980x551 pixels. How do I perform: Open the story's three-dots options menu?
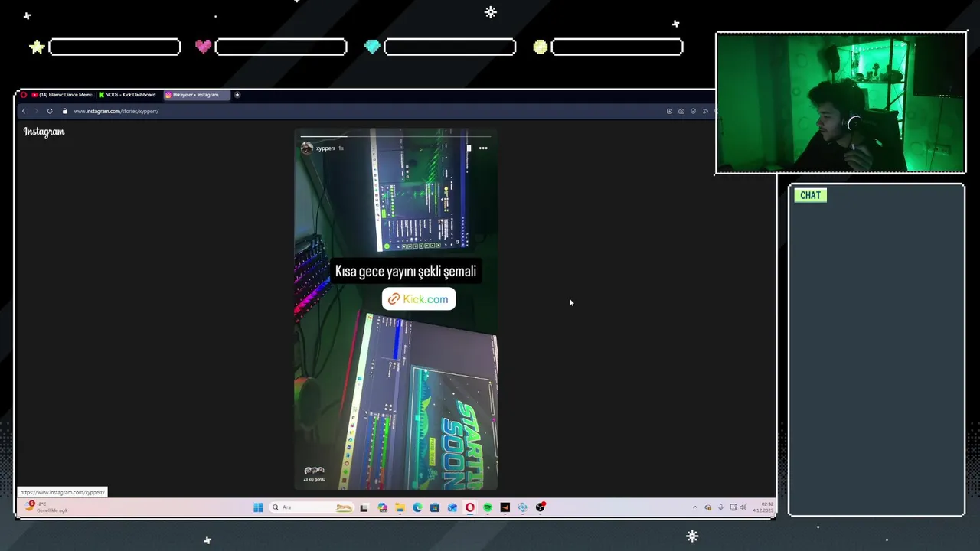(483, 148)
